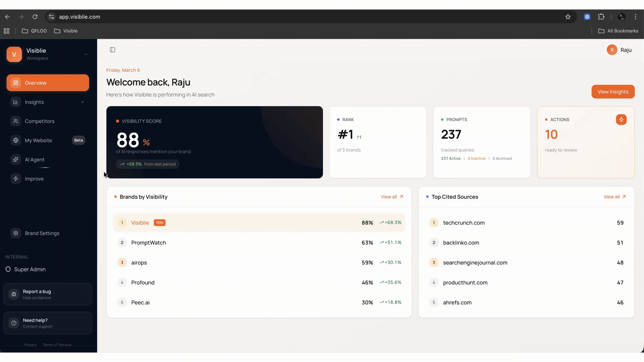Click the AI Agent sparkle icon
The height and width of the screenshot is (362, 644).
[16, 160]
